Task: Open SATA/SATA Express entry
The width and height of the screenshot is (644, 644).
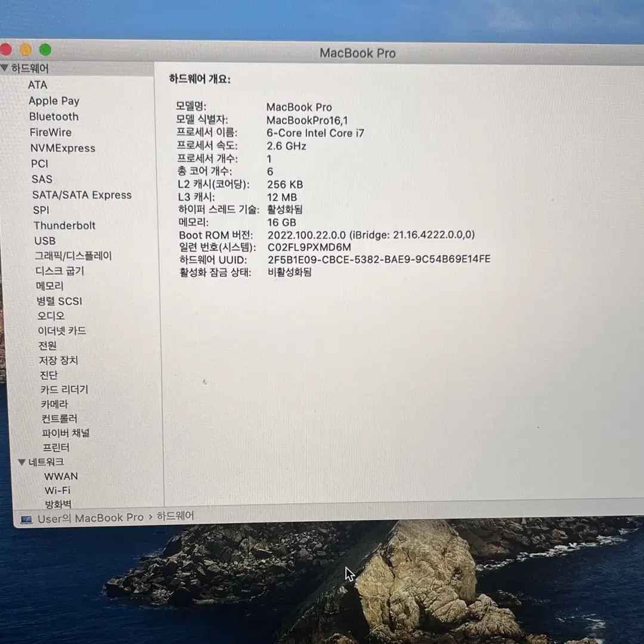Action: tap(82, 195)
